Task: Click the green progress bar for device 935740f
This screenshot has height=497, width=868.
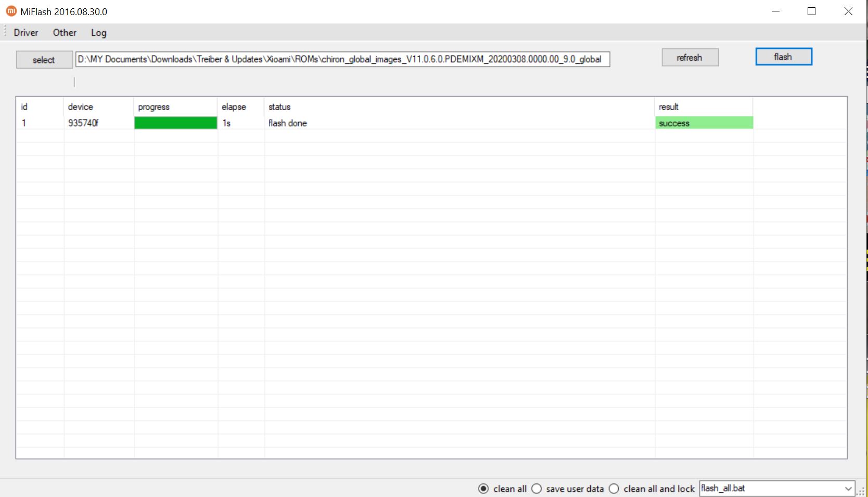Action: click(175, 123)
